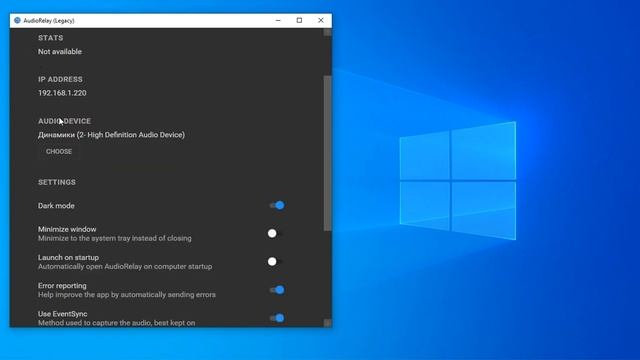This screenshot has height=360, width=640.
Task: Select the IP address 192.168.1.220 text
Action: (x=62, y=93)
